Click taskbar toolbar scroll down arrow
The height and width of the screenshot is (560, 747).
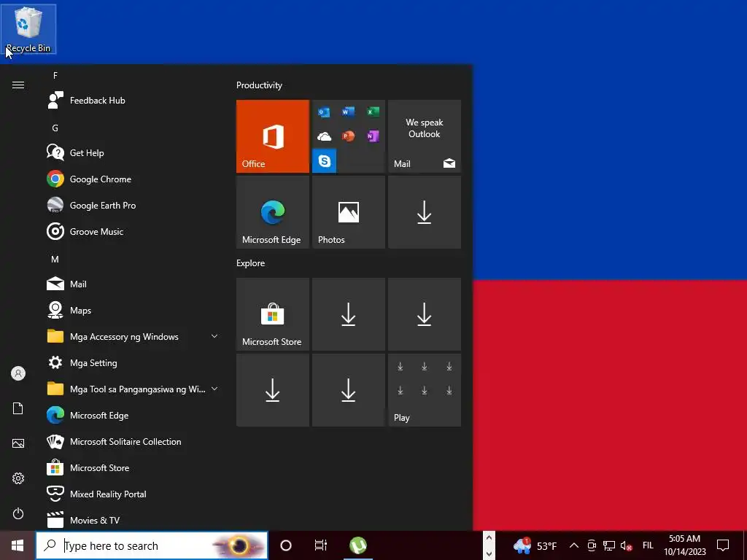pyautogui.click(x=489, y=554)
